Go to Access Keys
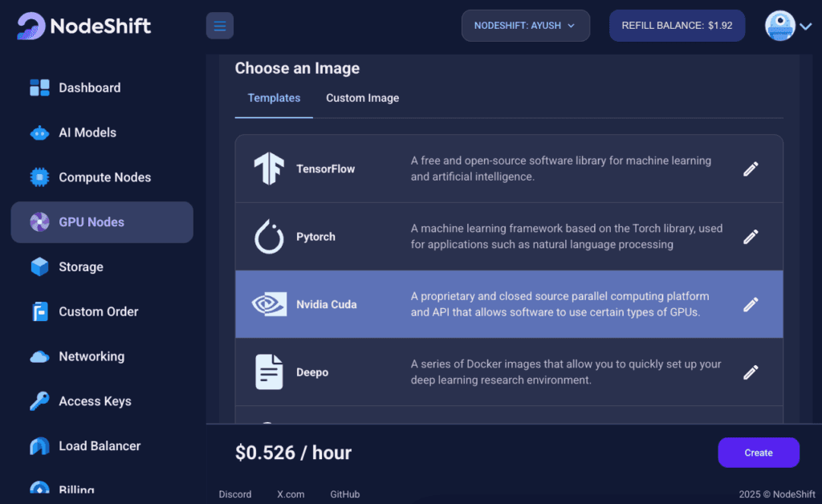The width and height of the screenshot is (822, 504). (95, 401)
